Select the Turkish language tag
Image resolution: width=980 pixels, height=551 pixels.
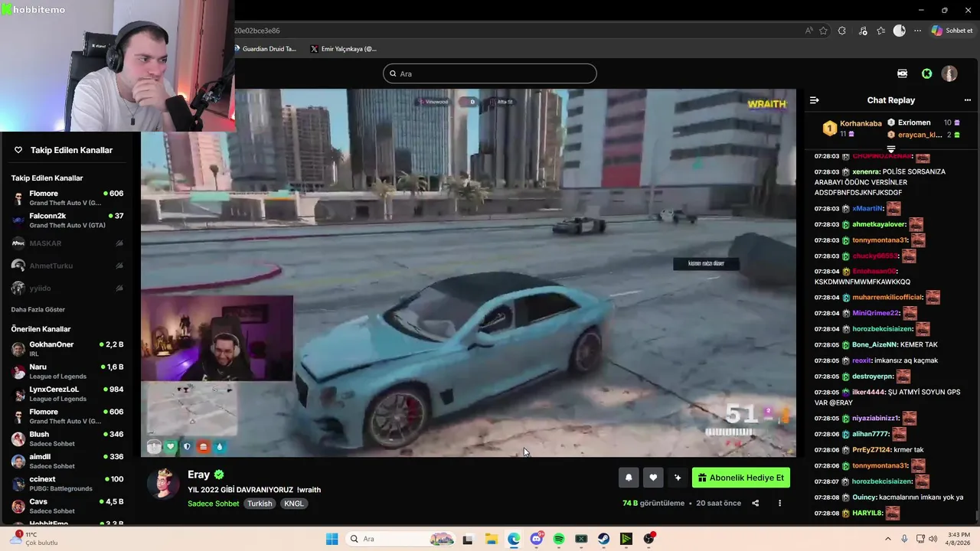[260, 504]
